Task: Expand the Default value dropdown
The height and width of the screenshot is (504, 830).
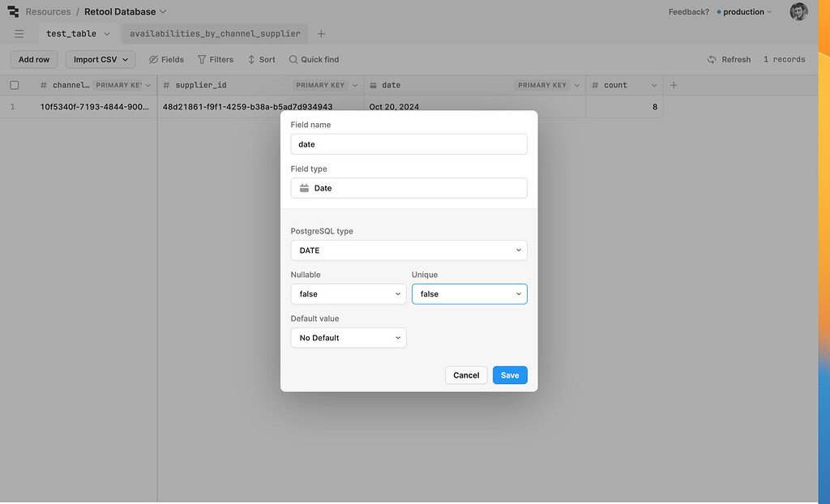Action: pos(348,337)
